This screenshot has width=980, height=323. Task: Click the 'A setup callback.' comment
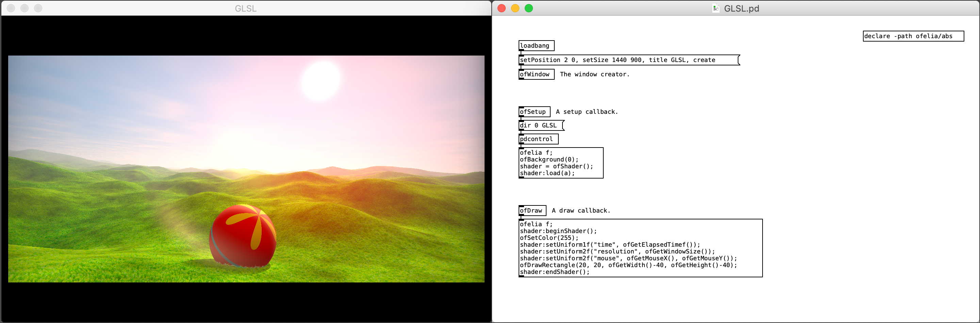coord(587,112)
